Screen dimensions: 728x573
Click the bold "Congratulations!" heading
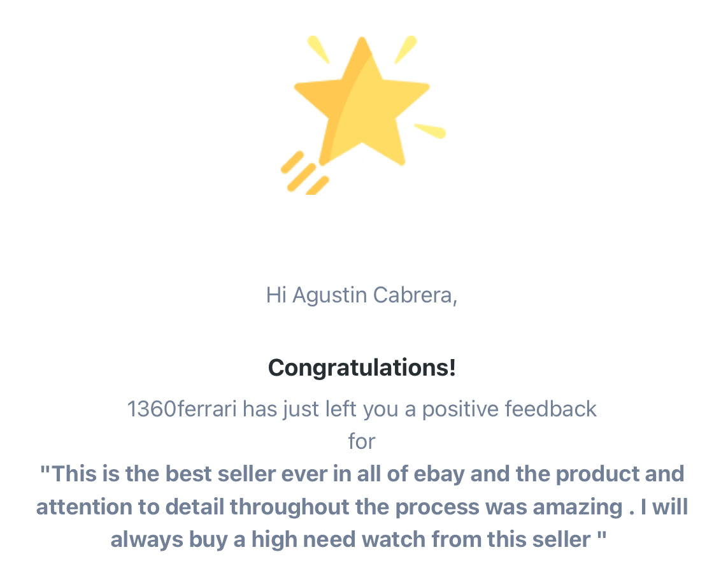click(362, 367)
